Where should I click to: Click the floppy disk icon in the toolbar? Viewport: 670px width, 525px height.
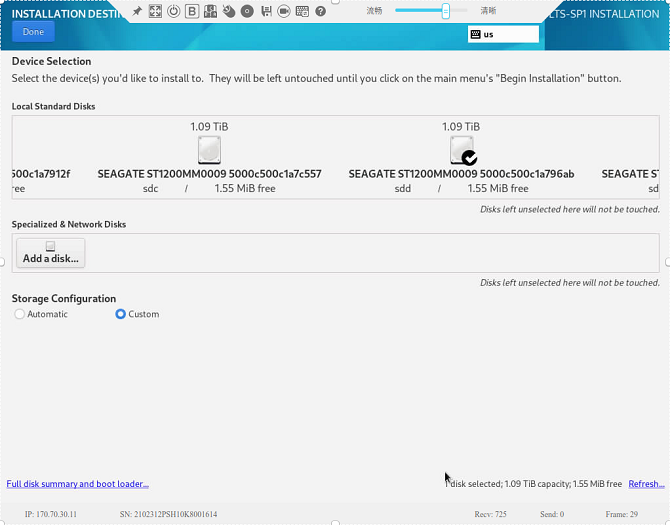click(x=266, y=11)
